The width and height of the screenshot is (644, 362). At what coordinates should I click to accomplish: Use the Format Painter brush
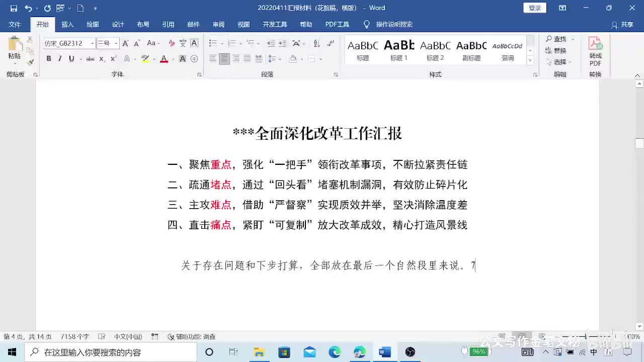(30, 61)
